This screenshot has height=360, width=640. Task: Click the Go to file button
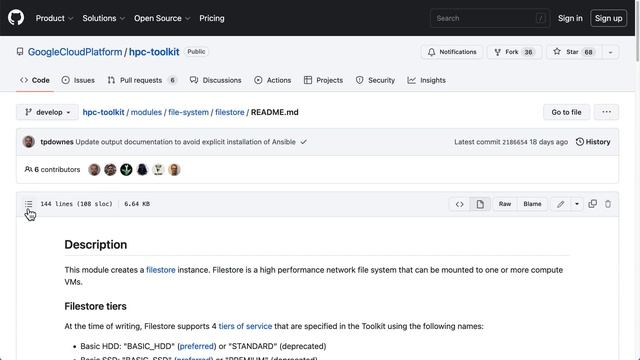click(567, 112)
